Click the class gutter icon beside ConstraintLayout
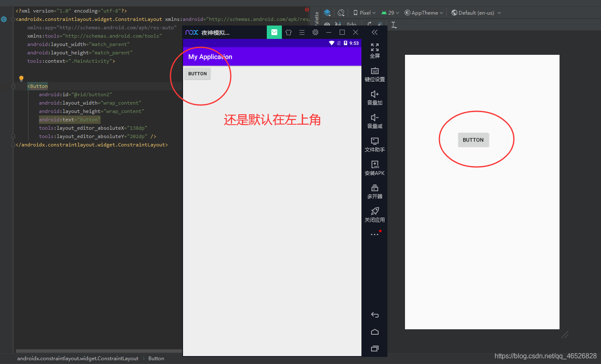Viewport: 601px width, 364px height. [x=4, y=19]
